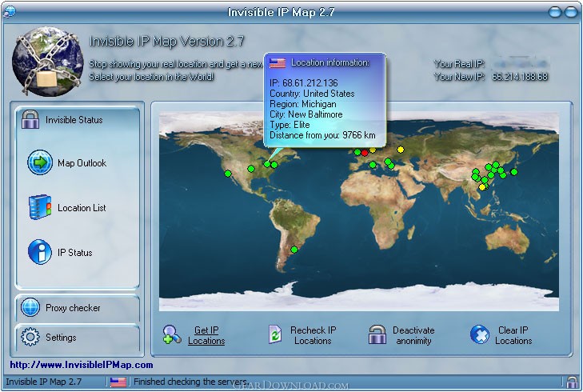
Task: Click the Type: Elite line
Action: (x=290, y=125)
